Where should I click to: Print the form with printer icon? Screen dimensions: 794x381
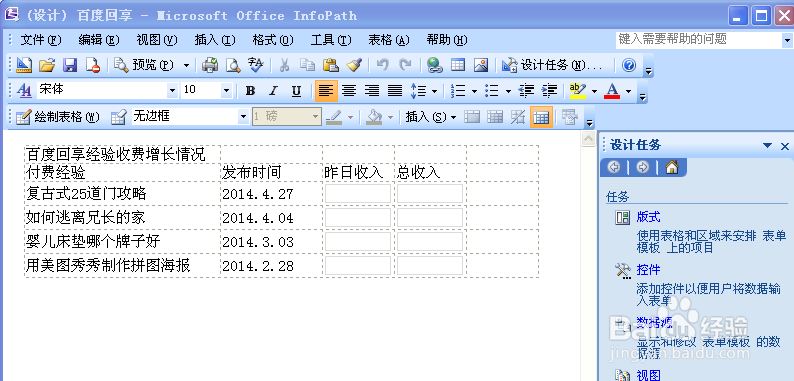point(210,65)
